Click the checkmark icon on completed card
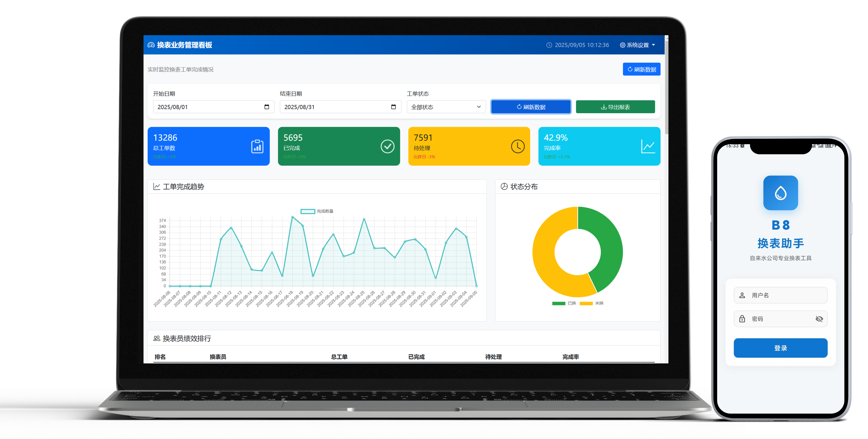 387,146
